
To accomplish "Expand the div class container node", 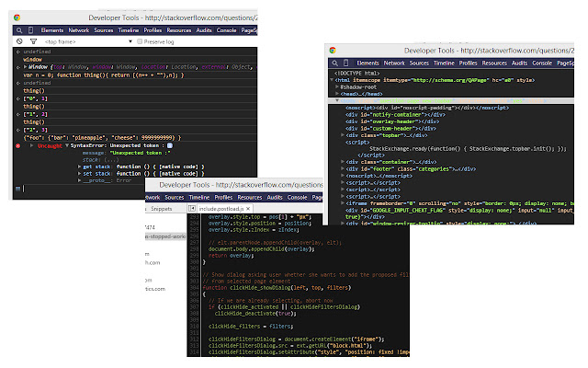I will pyautogui.click(x=343, y=162).
